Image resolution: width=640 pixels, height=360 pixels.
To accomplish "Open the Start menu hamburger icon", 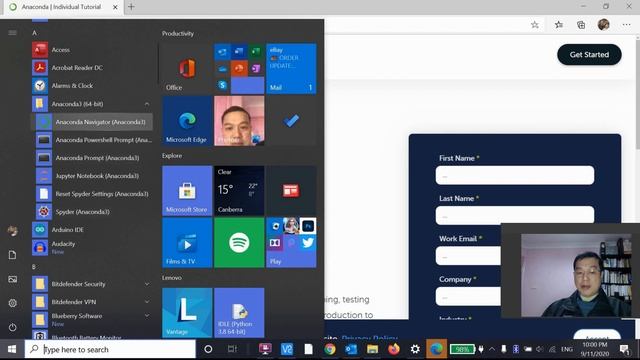I will (x=12, y=33).
